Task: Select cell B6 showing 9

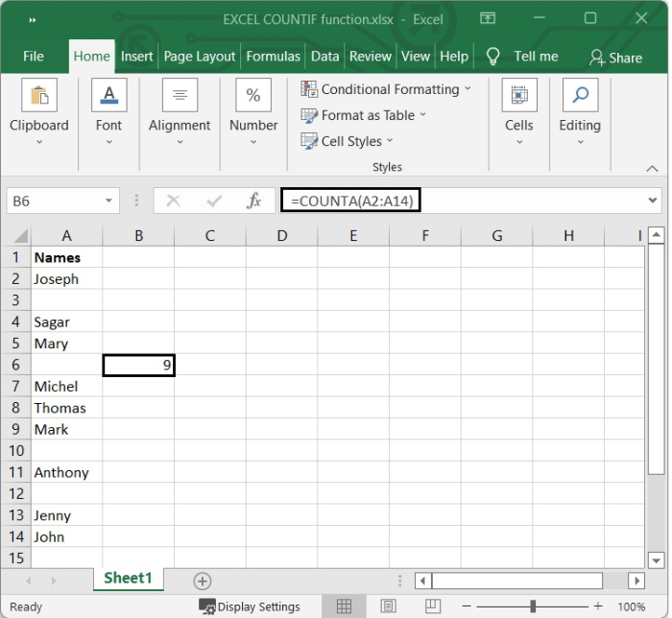Action: pos(138,365)
